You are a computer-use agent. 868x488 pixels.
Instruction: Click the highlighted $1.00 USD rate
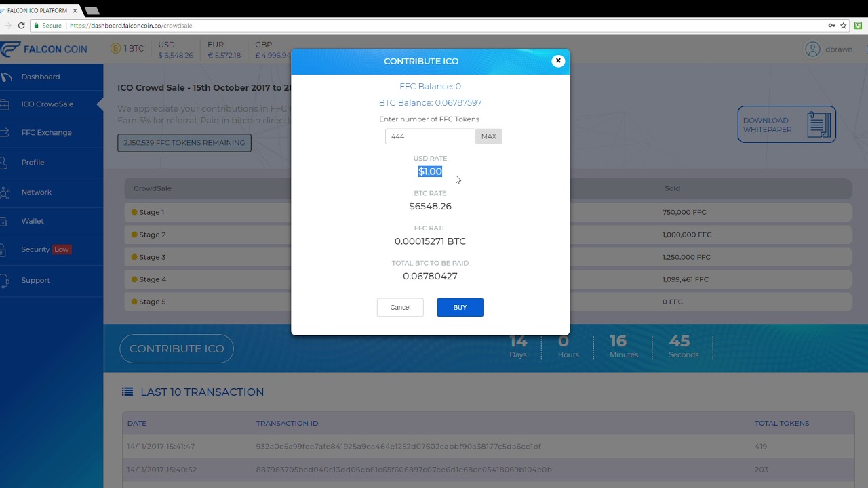[x=430, y=171]
